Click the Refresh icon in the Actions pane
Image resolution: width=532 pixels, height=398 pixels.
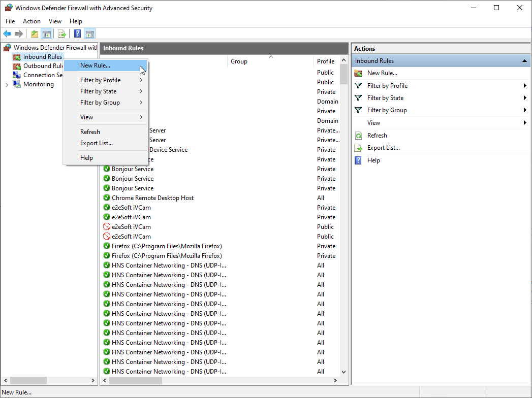click(359, 135)
